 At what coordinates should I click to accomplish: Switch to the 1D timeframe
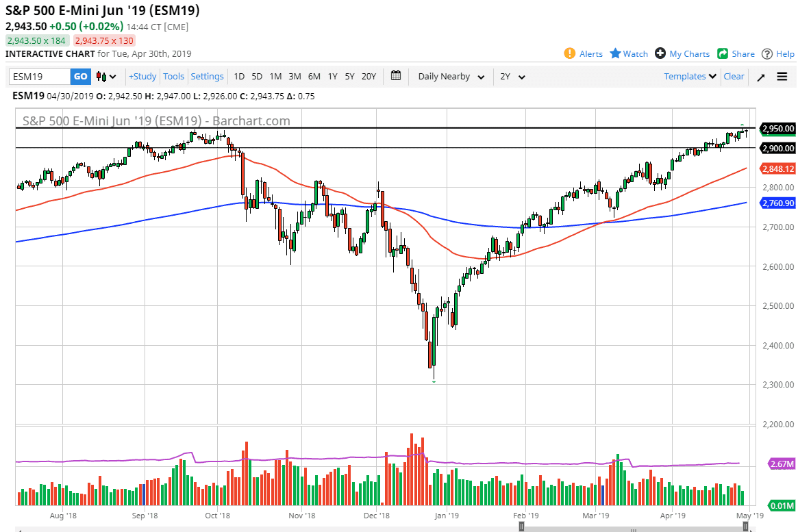[238, 77]
